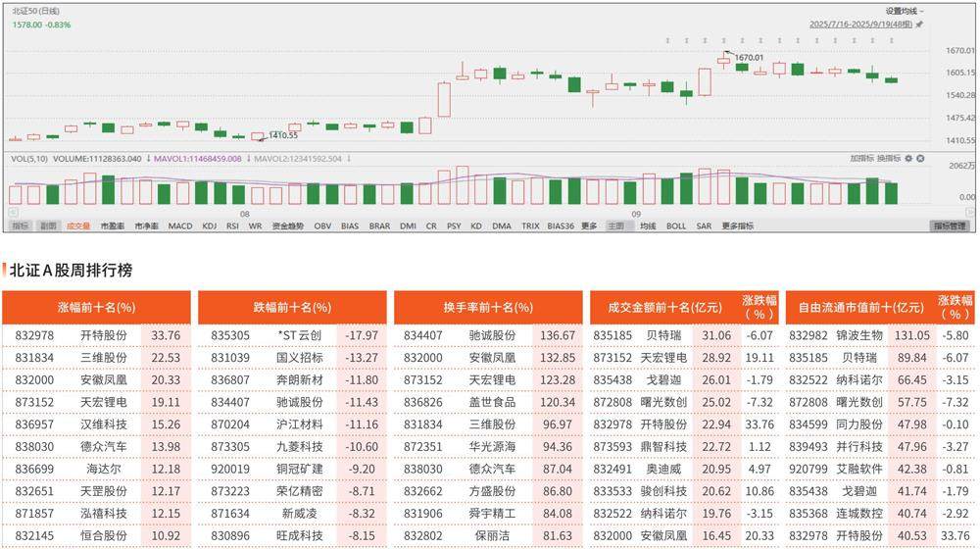980x549 pixels.
Task: Switch to 成交量 indicator
Action: click(x=78, y=225)
